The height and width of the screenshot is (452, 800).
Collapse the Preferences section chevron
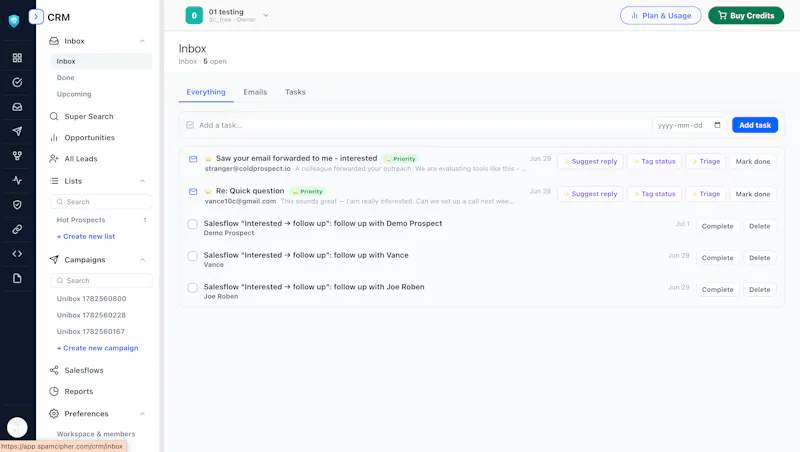click(142, 414)
